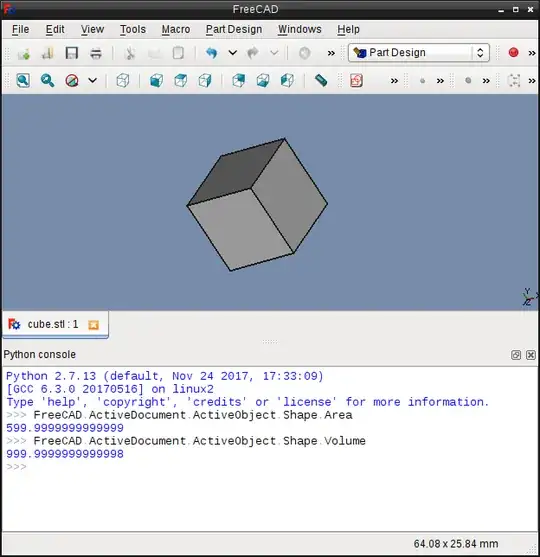Set rear view cube icon

point(239,81)
